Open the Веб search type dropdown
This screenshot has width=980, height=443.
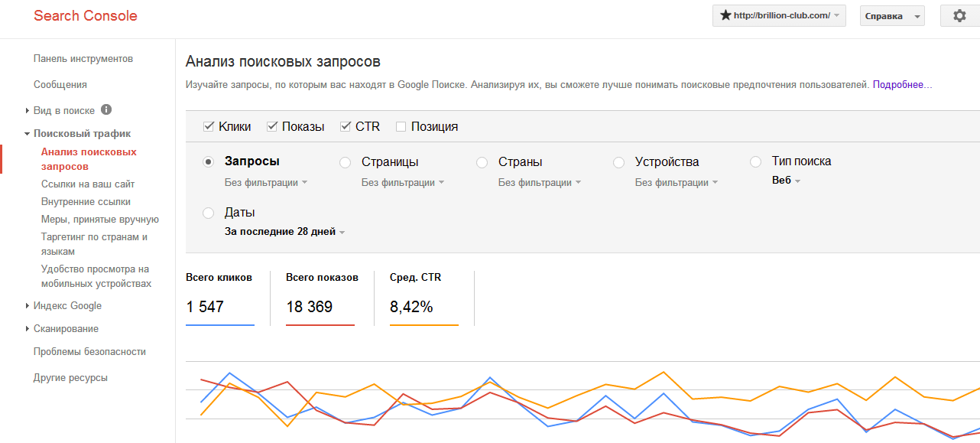pos(786,181)
